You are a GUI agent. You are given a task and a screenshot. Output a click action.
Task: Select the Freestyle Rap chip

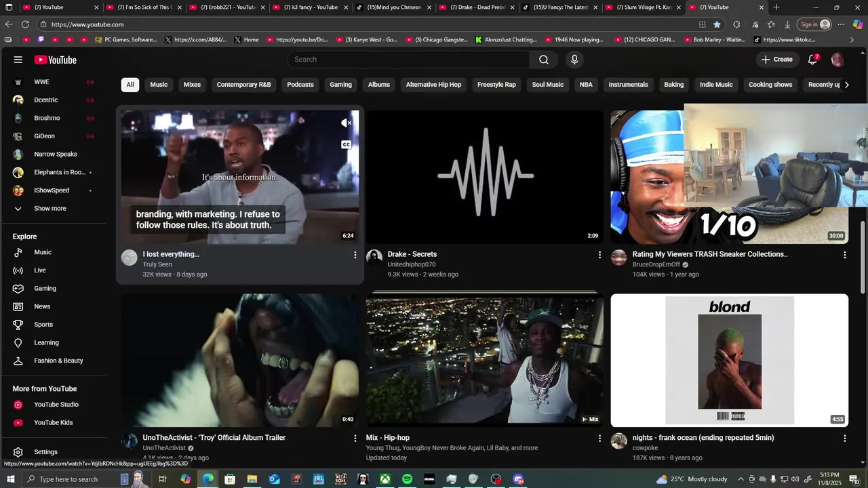[x=496, y=85]
